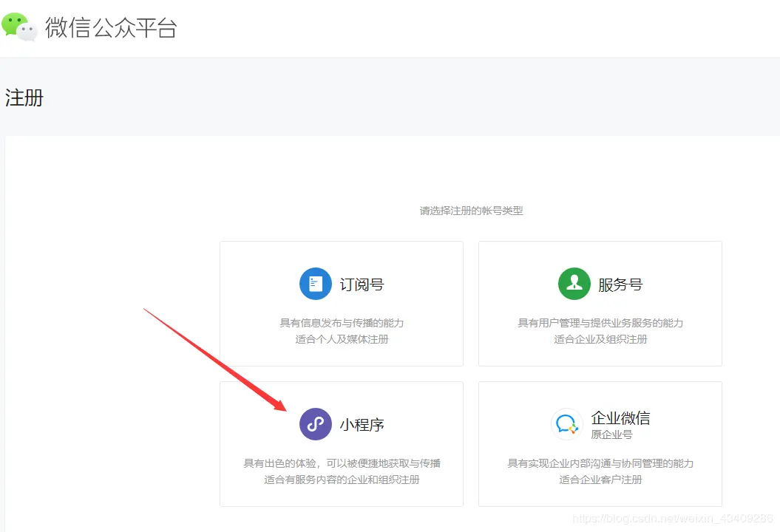Click the 企业微信 chat bubble icon

[566, 424]
